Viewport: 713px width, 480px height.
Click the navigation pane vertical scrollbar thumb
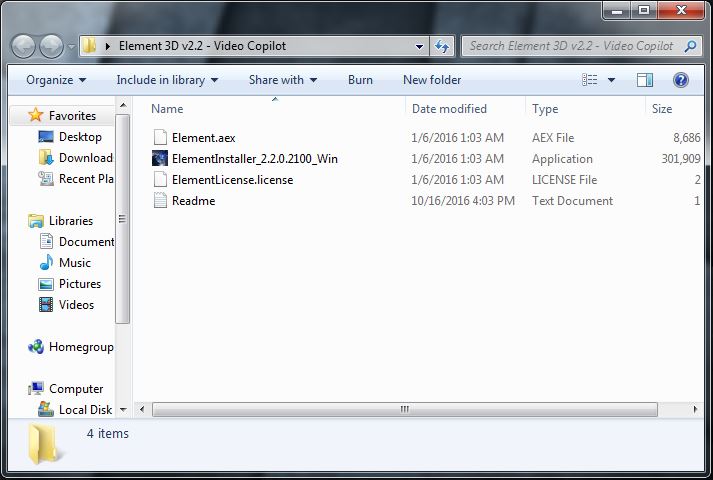point(123,219)
